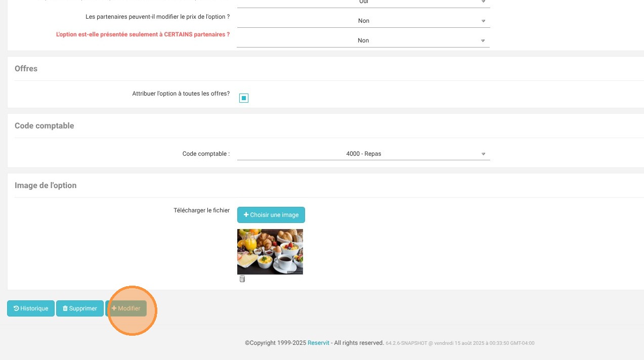Image resolution: width=644 pixels, height=360 pixels.
Task: Delete the uploaded breakfast image via trash icon
Action: (242, 279)
